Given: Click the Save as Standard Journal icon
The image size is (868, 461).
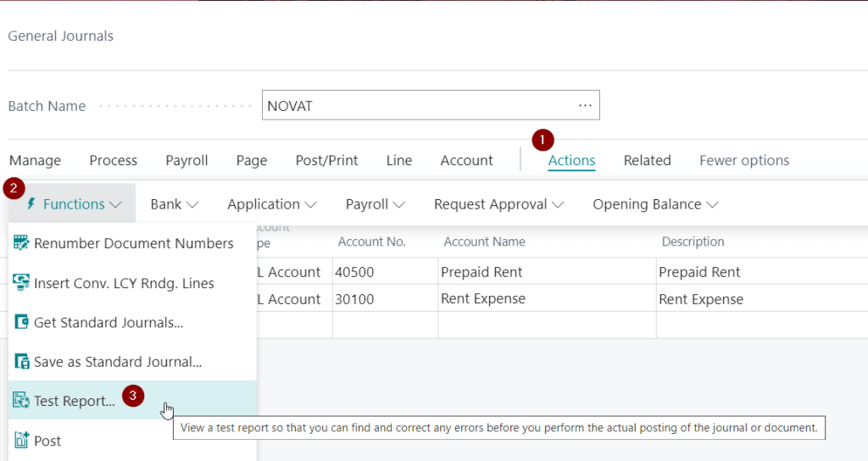Looking at the screenshot, I should click(22, 362).
